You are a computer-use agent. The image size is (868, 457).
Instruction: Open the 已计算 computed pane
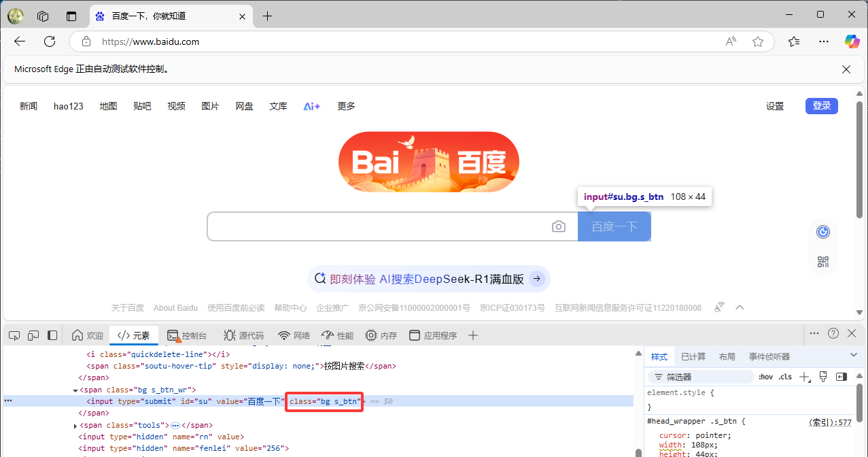(x=693, y=356)
